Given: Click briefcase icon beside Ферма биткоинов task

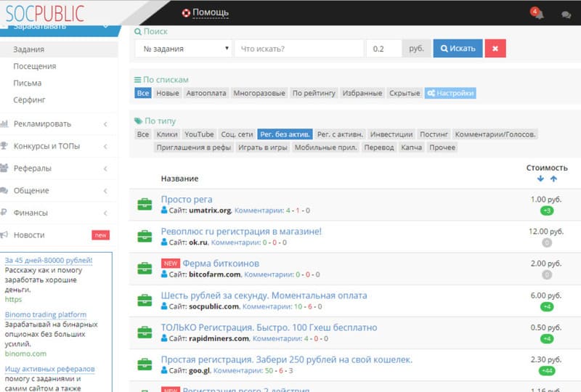Looking at the screenshot, I should point(145,269).
